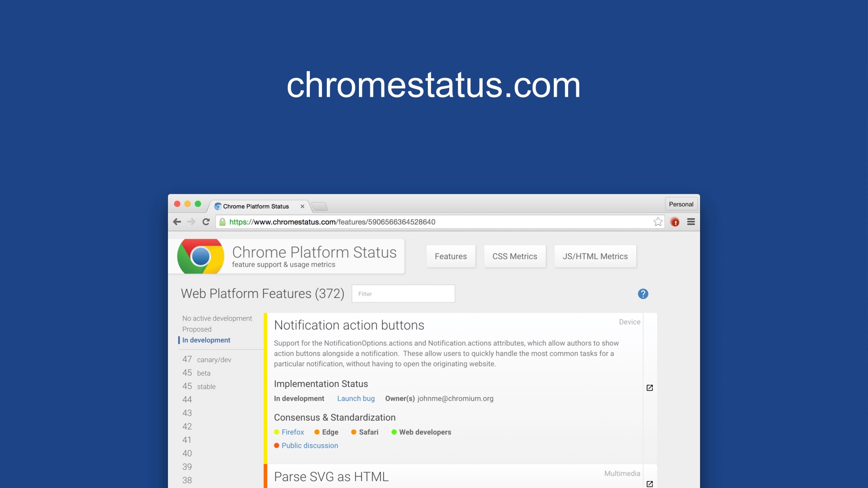The height and width of the screenshot is (488, 868).
Task: Open a new tab button
Action: (x=320, y=206)
